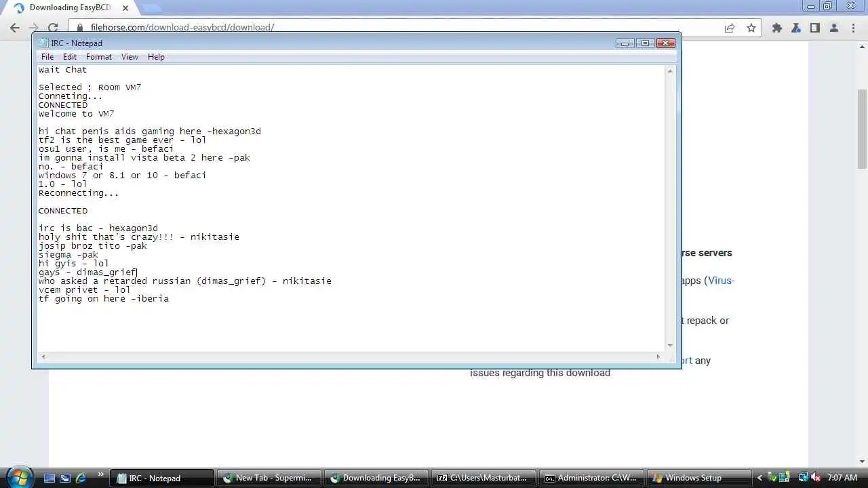Image resolution: width=868 pixels, height=488 pixels.
Task: Click the browser back arrow
Action: (15, 28)
